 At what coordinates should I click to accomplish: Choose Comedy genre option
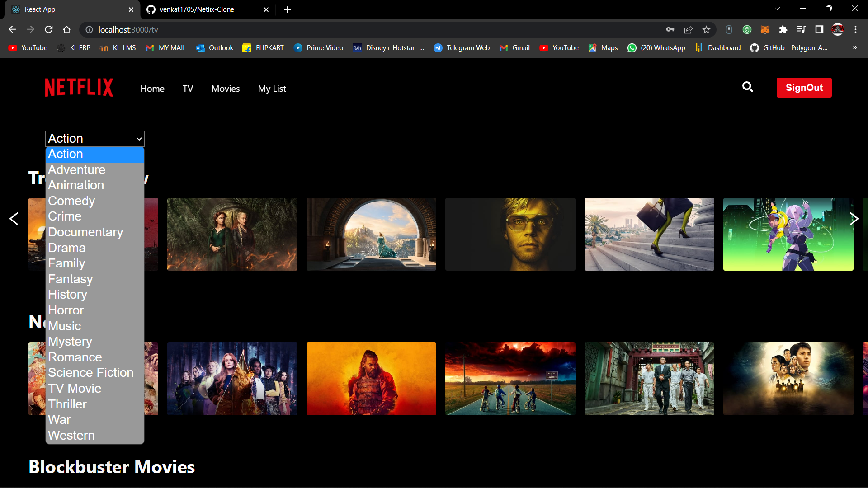coord(95,201)
